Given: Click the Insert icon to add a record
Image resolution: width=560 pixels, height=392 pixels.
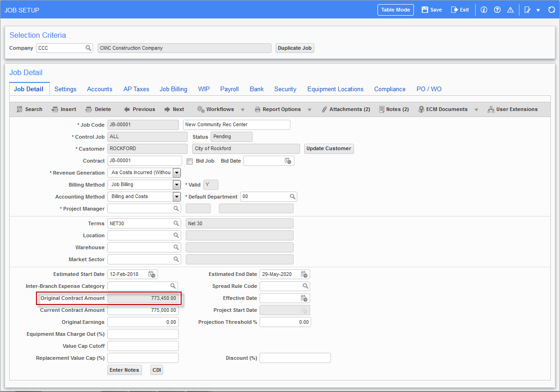Looking at the screenshot, I should [54, 109].
